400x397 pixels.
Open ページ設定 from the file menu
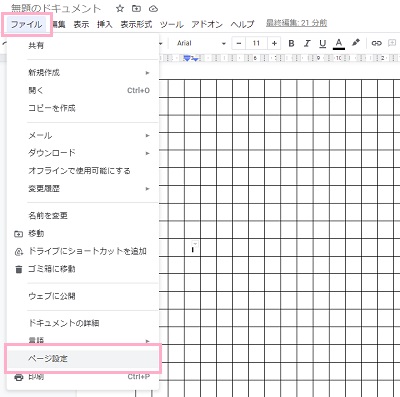click(83, 359)
